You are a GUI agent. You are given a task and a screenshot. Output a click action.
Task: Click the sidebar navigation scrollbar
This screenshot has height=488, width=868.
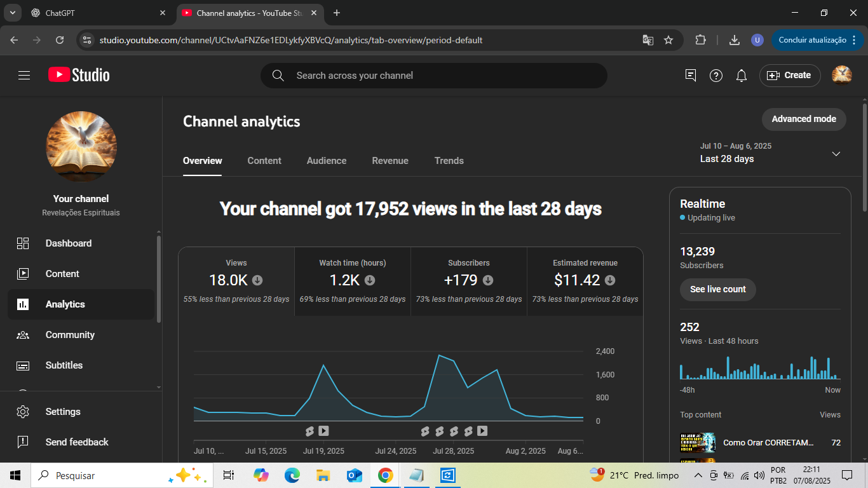coord(158,279)
